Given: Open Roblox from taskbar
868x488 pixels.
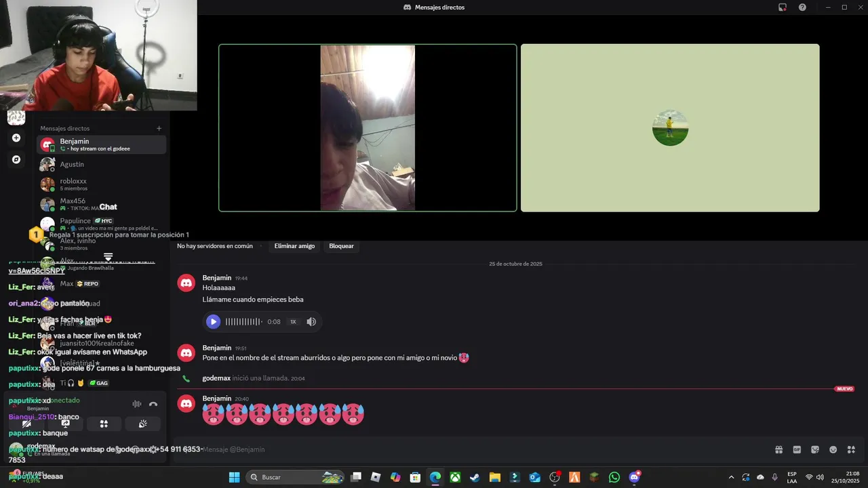Looking at the screenshot, I should (x=376, y=477).
